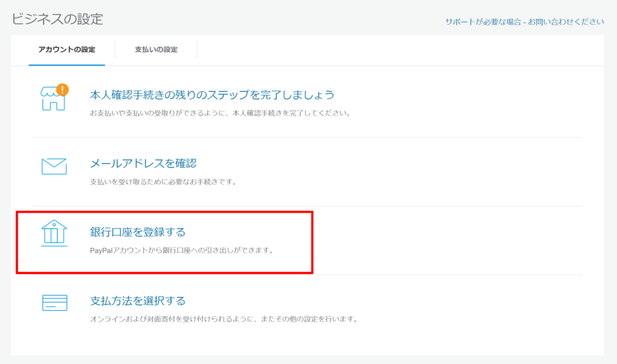The image size is (617, 364).
Task: Click the credit card payment icon
Action: pyautogui.click(x=54, y=303)
